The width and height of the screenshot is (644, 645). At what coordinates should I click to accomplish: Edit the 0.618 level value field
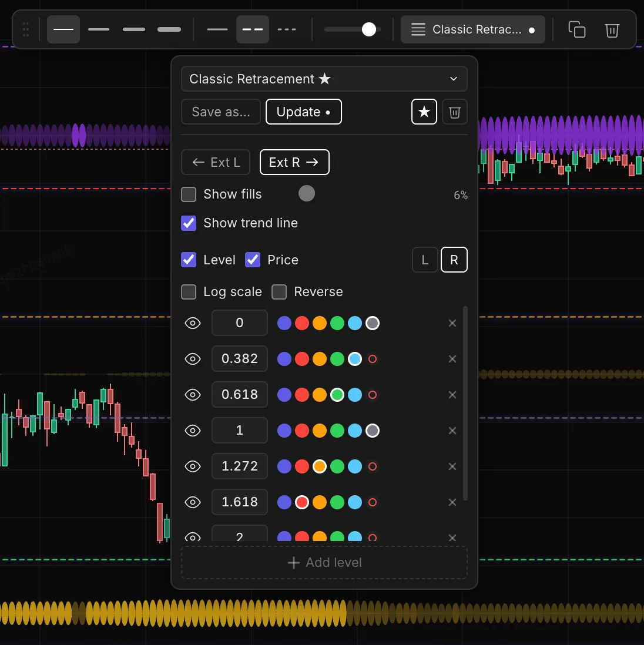point(240,395)
